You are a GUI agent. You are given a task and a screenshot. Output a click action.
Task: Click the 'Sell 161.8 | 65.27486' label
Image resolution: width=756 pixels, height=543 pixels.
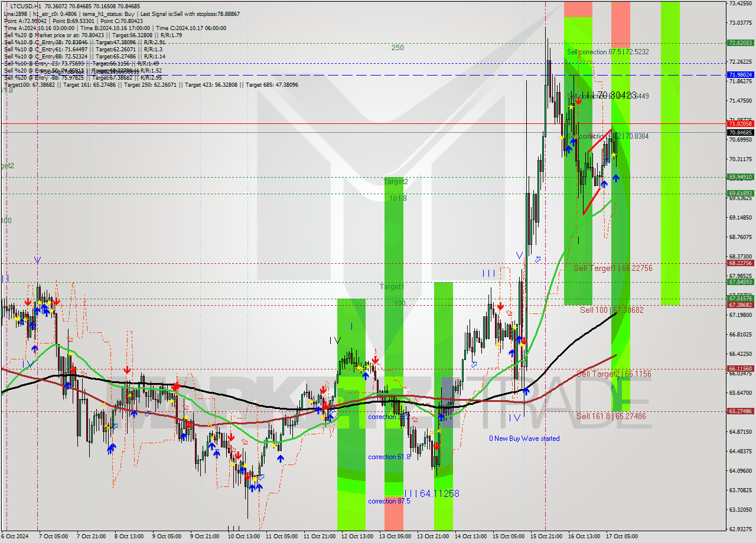(611, 416)
